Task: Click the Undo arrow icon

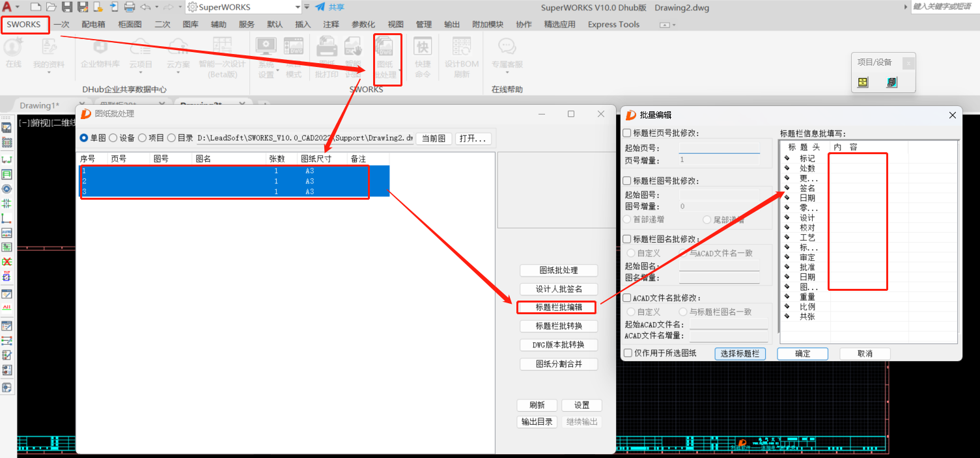Action: point(145,7)
